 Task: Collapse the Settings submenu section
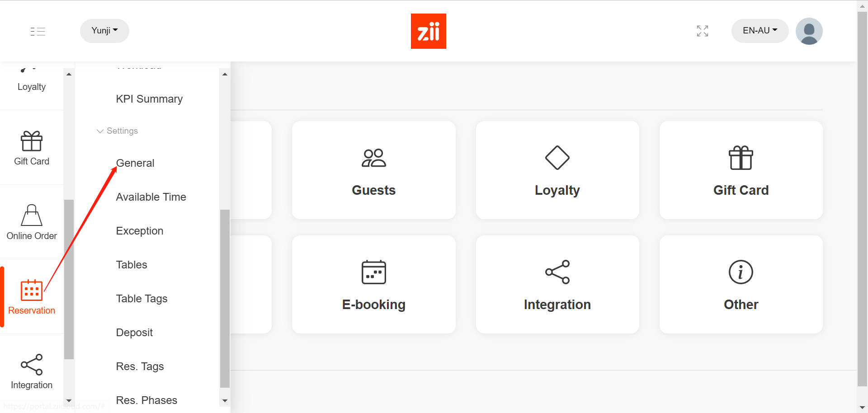(x=118, y=131)
